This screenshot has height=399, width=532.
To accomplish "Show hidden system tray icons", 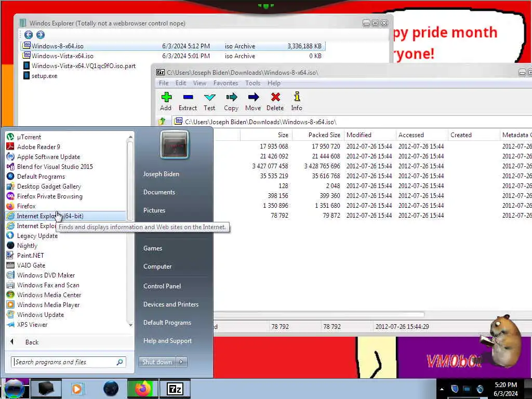I will (442, 389).
